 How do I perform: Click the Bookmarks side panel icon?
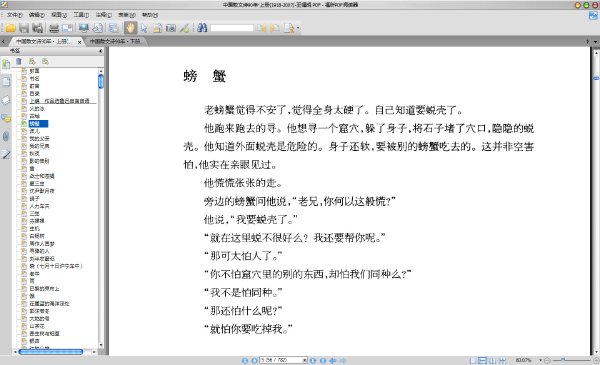click(x=6, y=64)
